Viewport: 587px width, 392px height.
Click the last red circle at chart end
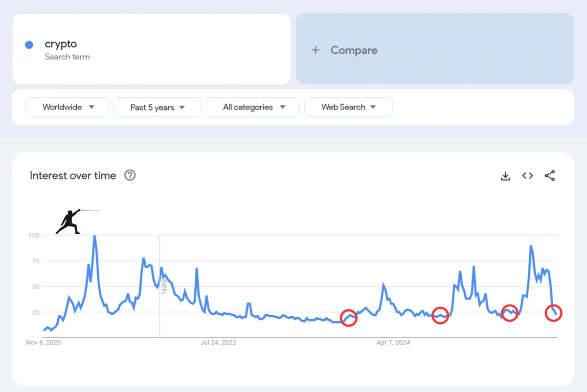(553, 313)
